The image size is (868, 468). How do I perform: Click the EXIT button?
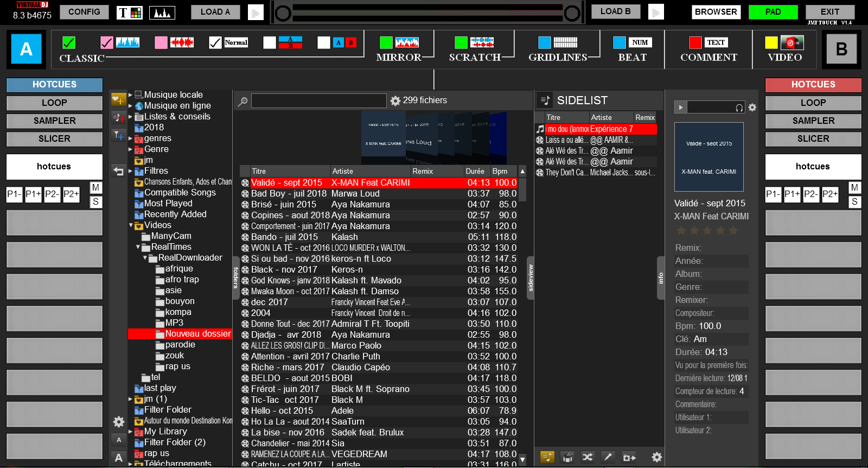pyautogui.click(x=830, y=12)
